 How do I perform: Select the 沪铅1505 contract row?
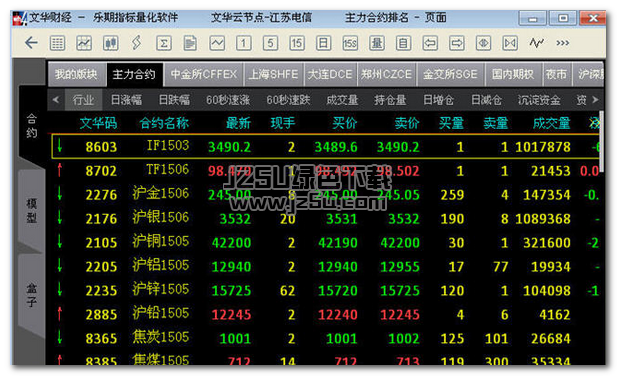(325, 314)
